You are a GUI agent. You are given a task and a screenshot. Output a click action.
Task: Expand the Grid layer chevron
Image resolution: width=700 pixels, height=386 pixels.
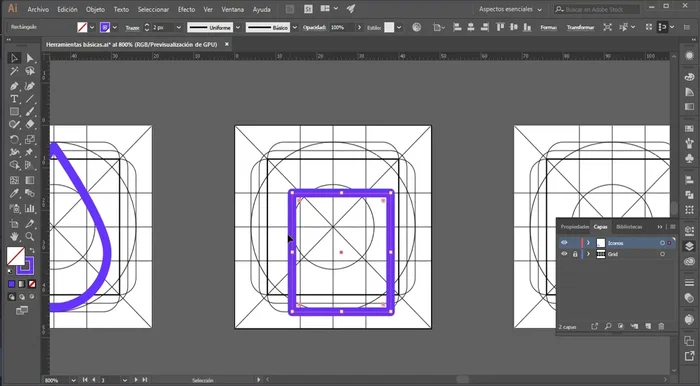pos(588,254)
